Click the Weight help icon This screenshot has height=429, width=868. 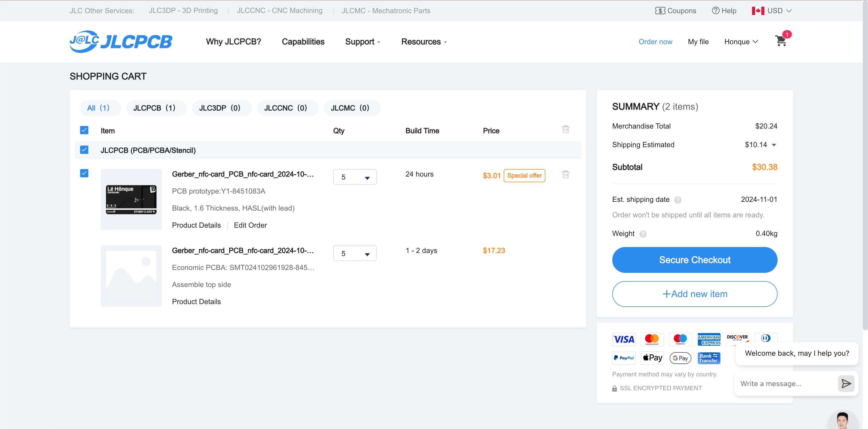click(x=643, y=234)
